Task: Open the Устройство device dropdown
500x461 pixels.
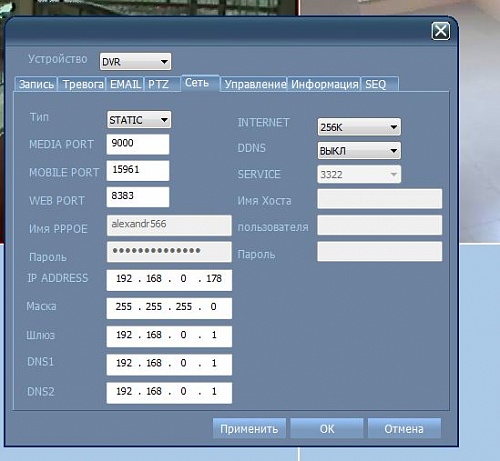Action: coord(135,62)
